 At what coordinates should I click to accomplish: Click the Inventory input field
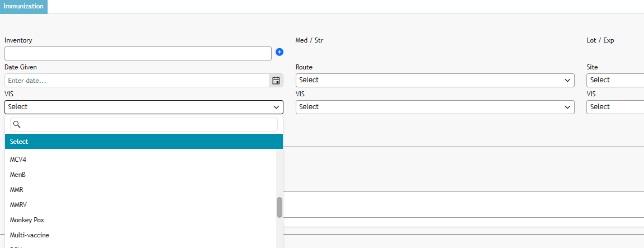138,53
